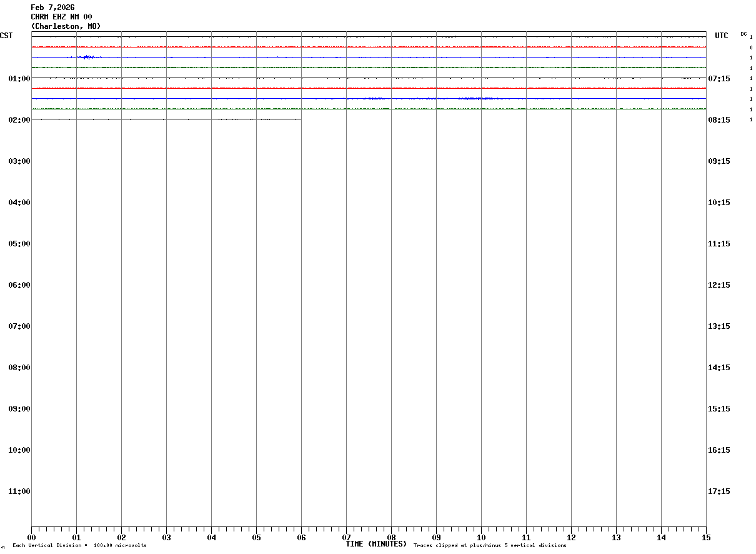Image resolution: width=756 pixels, height=554 pixels.
Task: Click the '15:15' UTC hour label
Action: [719, 408]
